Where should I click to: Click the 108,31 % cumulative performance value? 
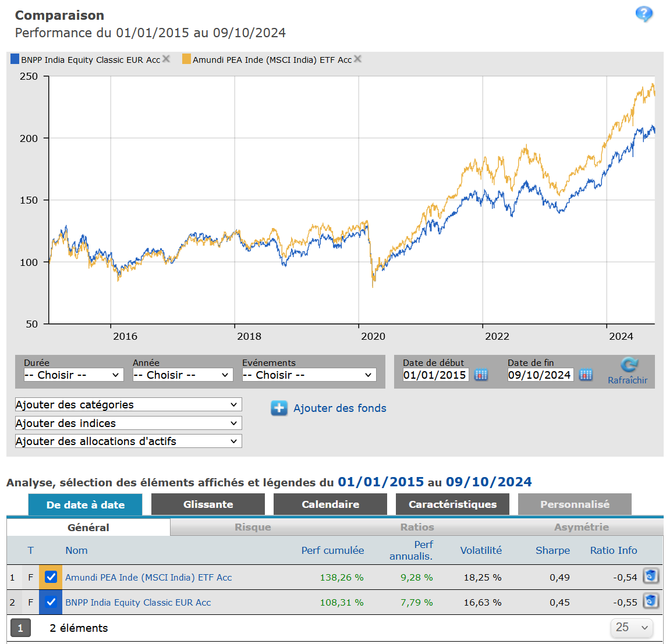coord(342,602)
